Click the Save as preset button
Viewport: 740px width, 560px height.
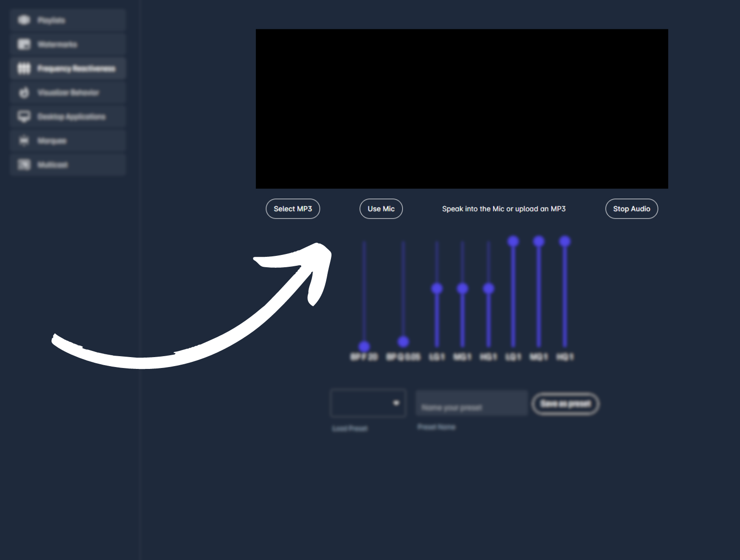tap(566, 404)
